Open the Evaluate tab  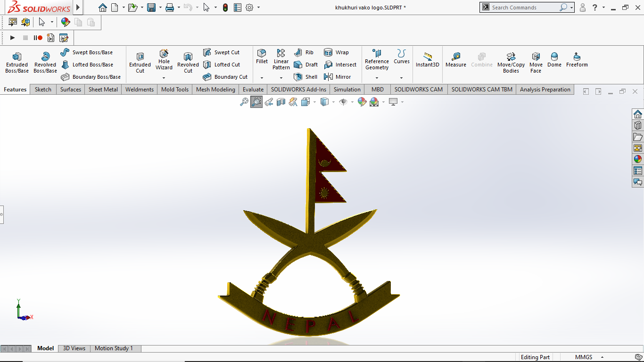(x=253, y=90)
